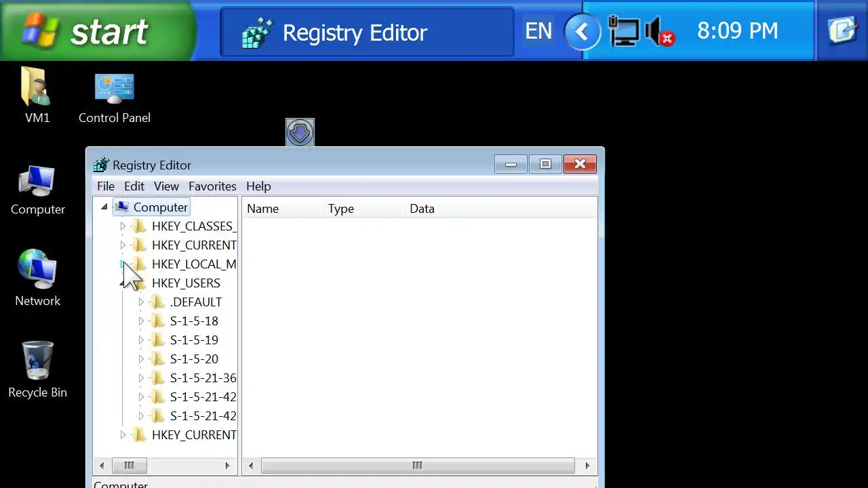Screen dimensions: 868x488
Task: Expand the HKEY_LOCAL_M key
Action: point(123,264)
